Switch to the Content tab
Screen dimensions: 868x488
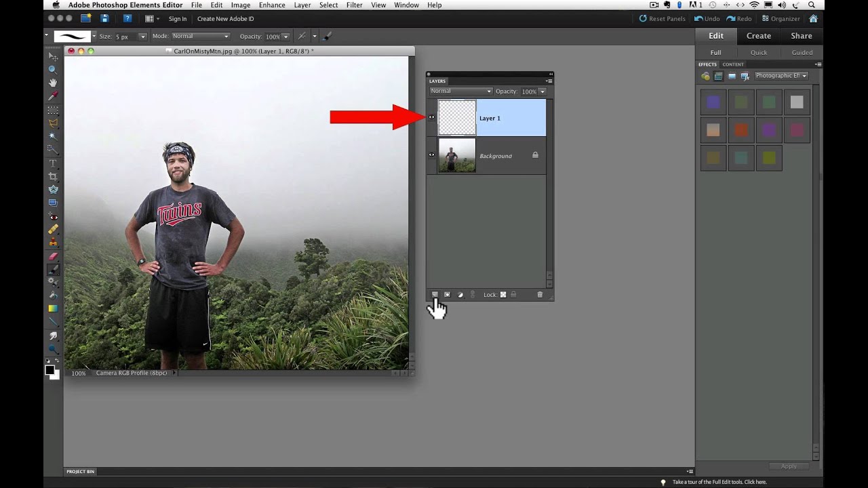pyautogui.click(x=733, y=64)
